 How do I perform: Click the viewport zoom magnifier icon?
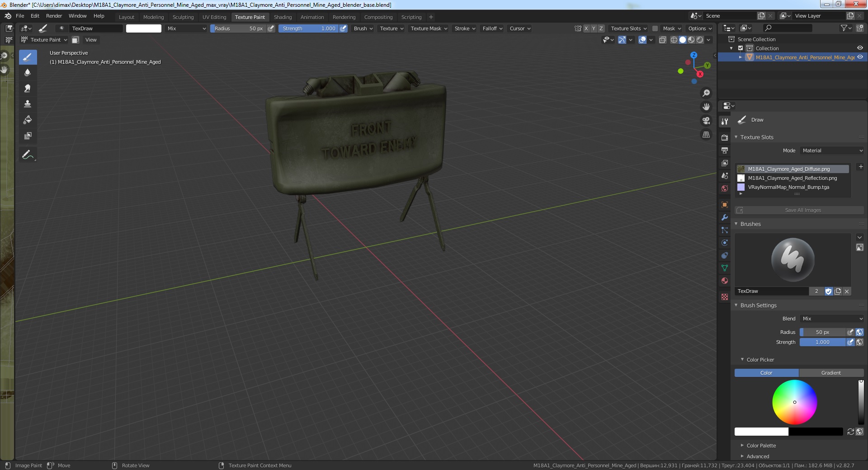tap(706, 93)
